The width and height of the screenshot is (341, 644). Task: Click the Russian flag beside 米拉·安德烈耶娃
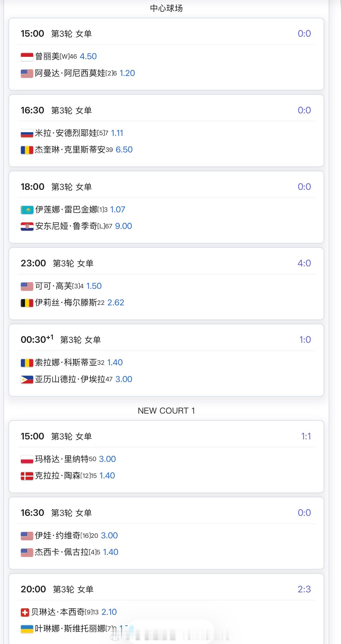27,134
